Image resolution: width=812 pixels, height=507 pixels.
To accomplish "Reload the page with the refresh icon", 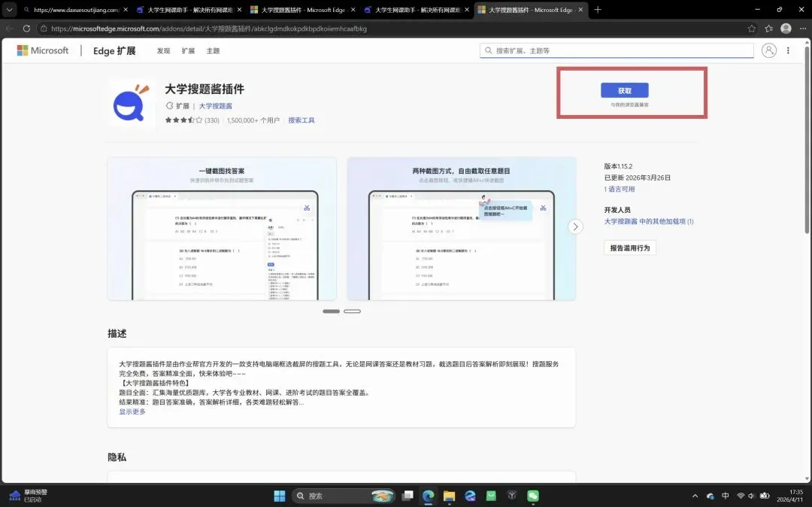I will click(x=26, y=29).
